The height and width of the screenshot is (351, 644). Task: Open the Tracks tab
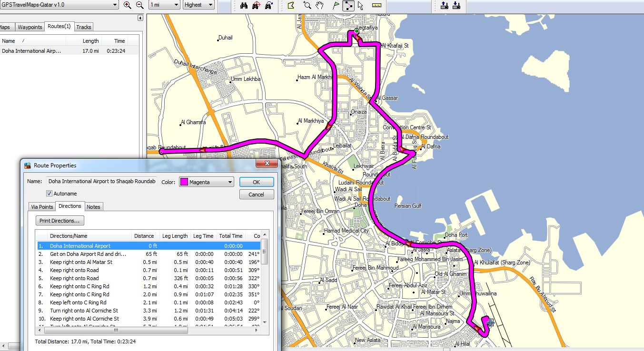click(x=83, y=27)
